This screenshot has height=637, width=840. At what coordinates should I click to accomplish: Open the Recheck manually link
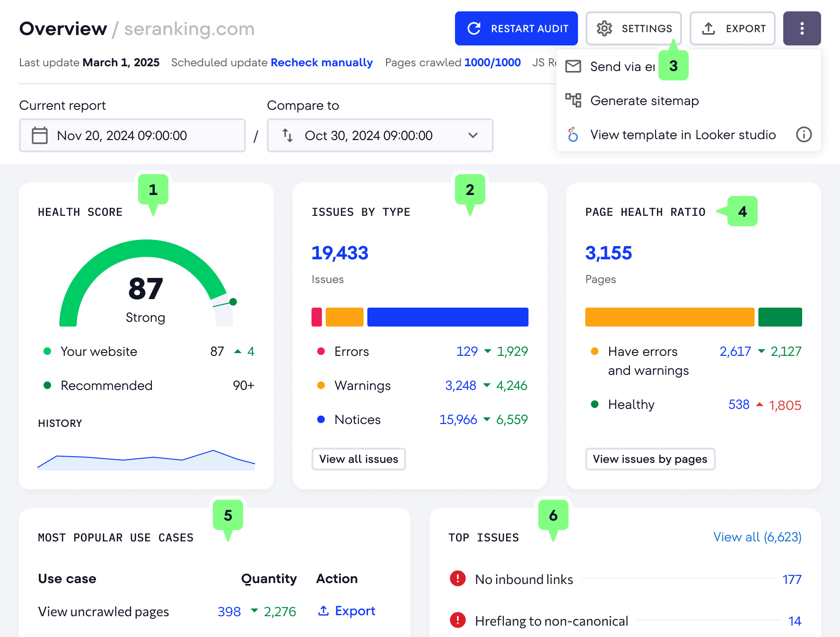[x=321, y=62]
